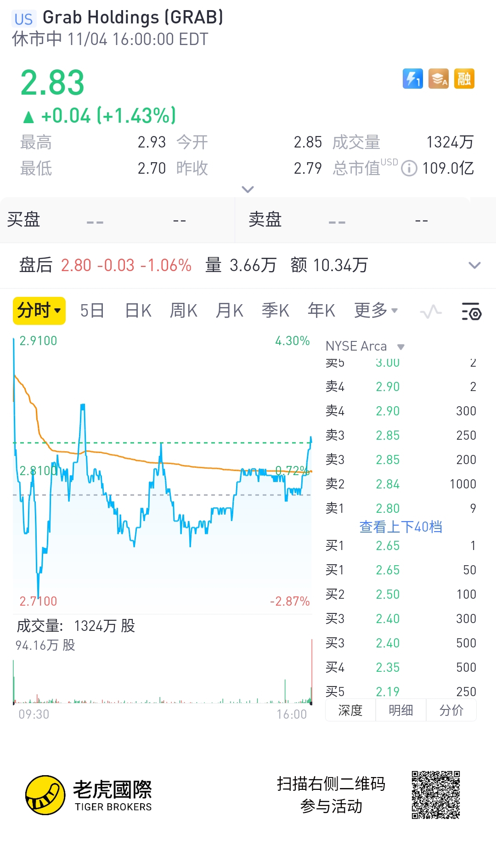Tap the 卖盘 ask panel
Viewport: 496px width, 868px height.
(366, 220)
